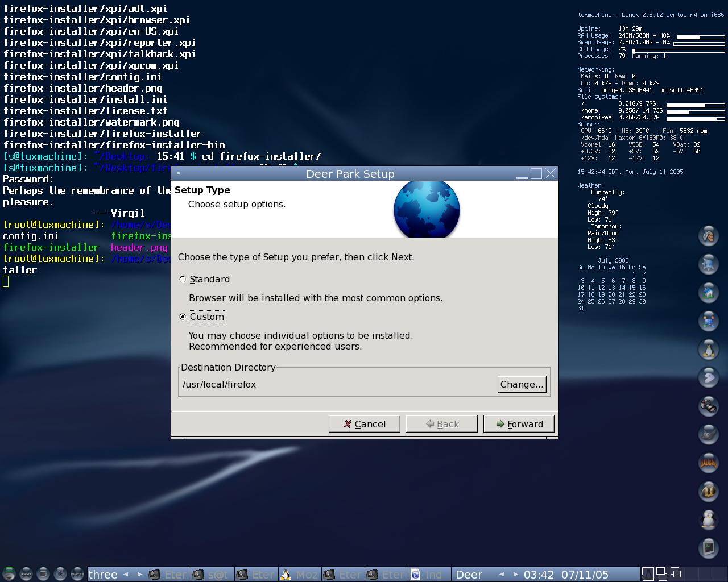Open the camera orb in the dock
The height and width of the screenshot is (582, 728).
point(709,406)
